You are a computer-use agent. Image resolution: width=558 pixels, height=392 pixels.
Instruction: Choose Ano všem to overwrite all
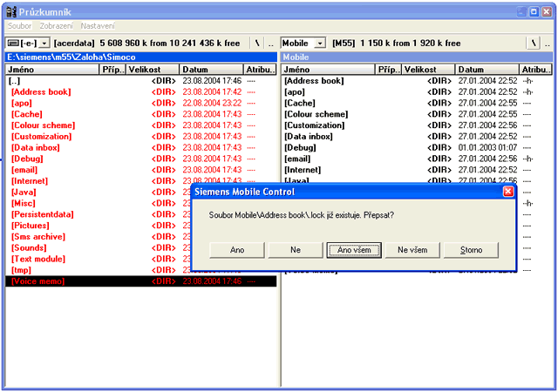click(x=354, y=250)
